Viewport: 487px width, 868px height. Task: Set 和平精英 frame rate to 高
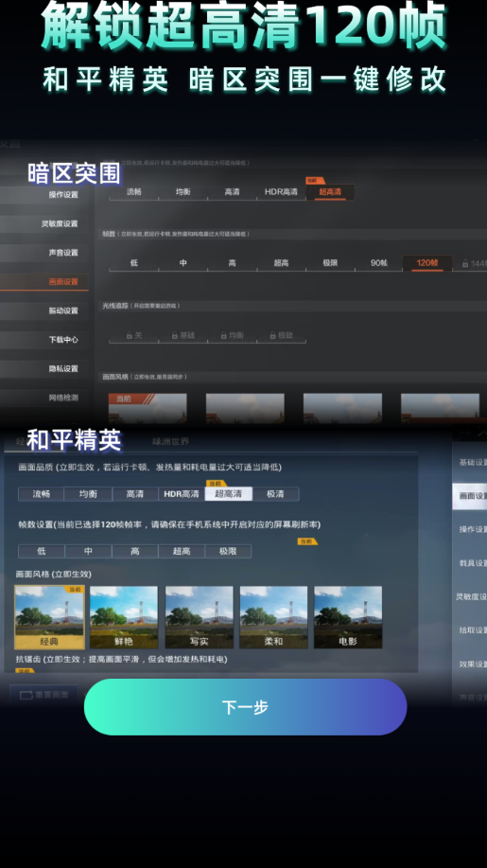tap(135, 551)
